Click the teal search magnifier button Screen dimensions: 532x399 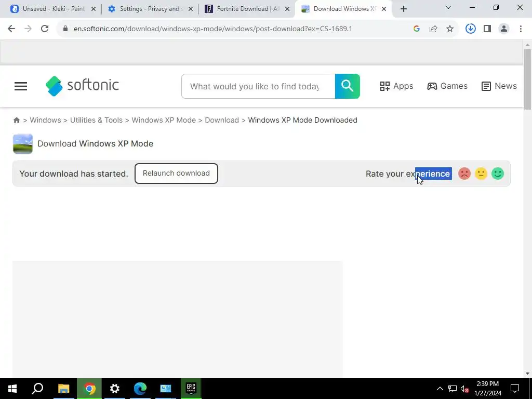pos(348,86)
